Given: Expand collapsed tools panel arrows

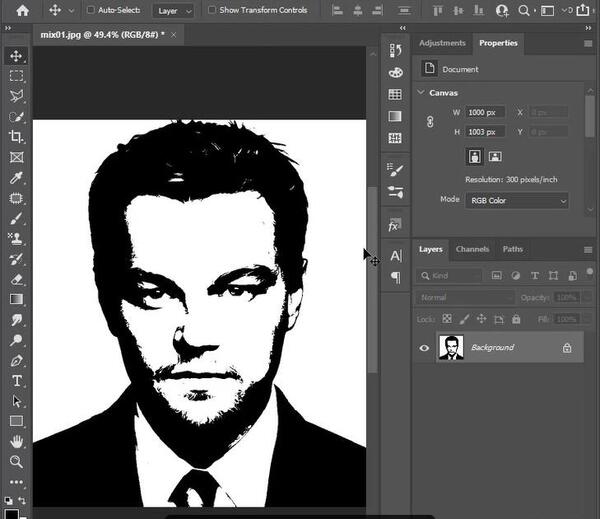Looking at the screenshot, I should coord(8,28).
